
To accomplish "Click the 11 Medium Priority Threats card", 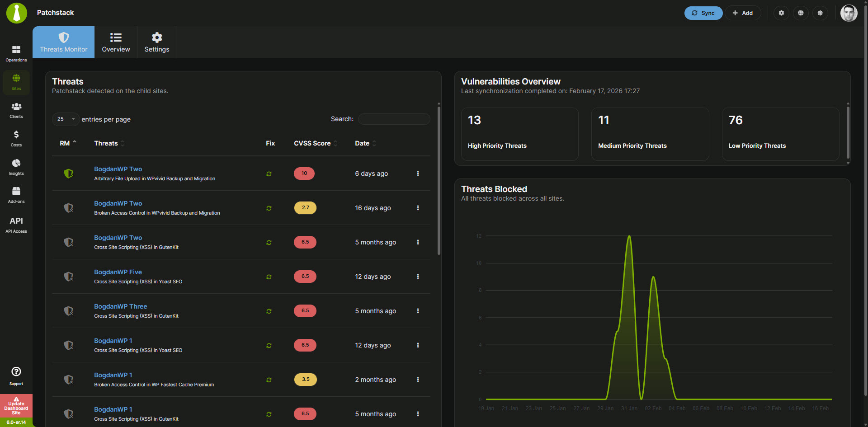I will (x=650, y=134).
